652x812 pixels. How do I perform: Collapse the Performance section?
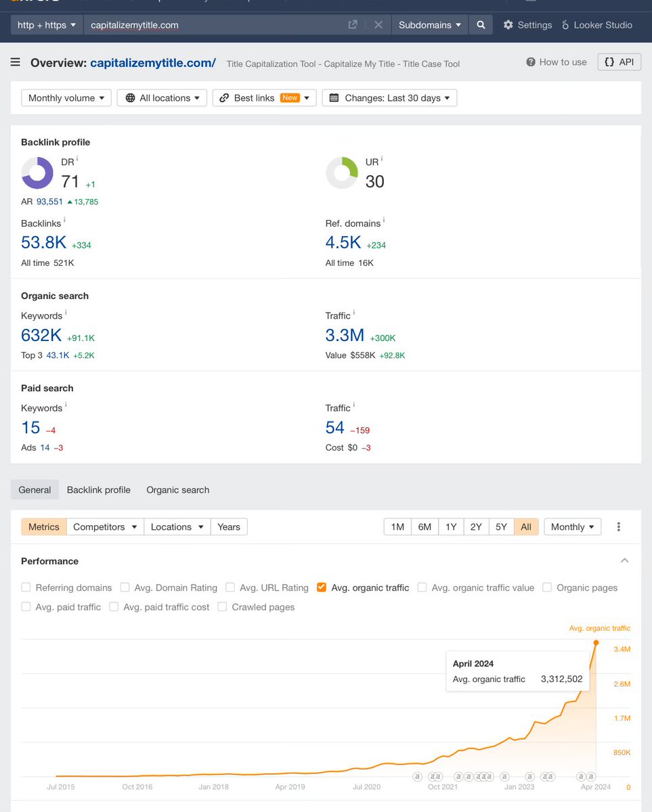(625, 560)
